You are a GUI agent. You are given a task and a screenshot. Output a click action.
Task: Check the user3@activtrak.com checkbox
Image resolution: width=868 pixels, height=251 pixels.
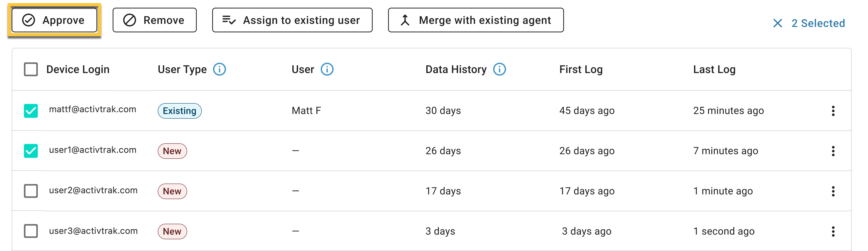coord(31,231)
